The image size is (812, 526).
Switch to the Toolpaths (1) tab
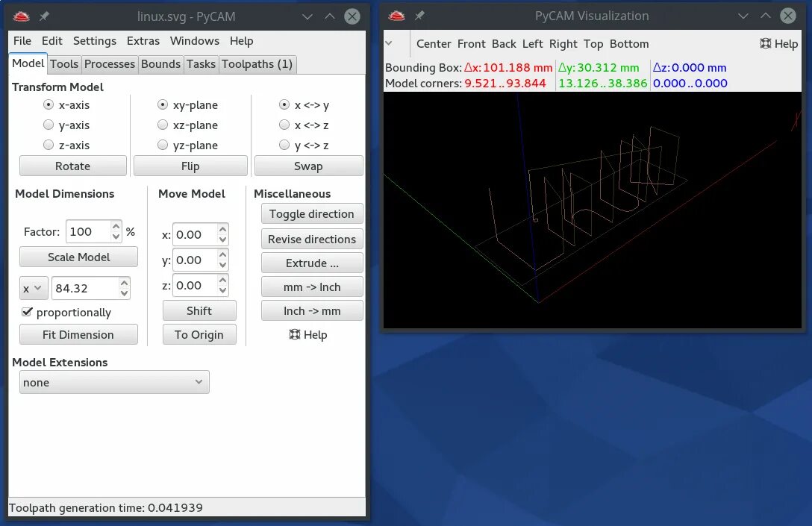(257, 64)
